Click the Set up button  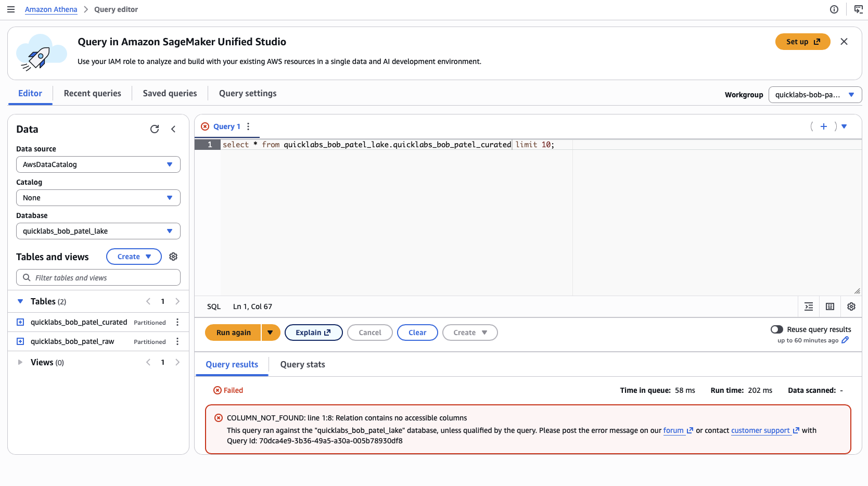click(x=803, y=42)
